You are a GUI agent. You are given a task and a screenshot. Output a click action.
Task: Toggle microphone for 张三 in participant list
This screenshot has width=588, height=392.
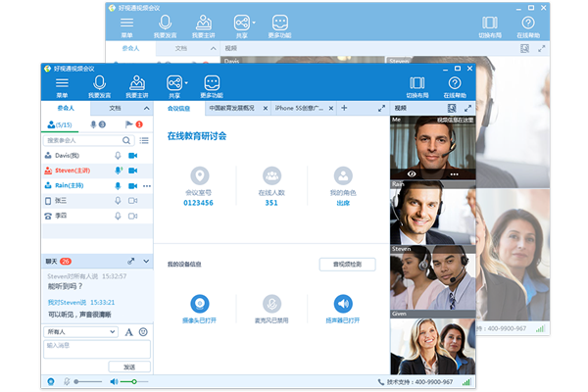point(118,200)
